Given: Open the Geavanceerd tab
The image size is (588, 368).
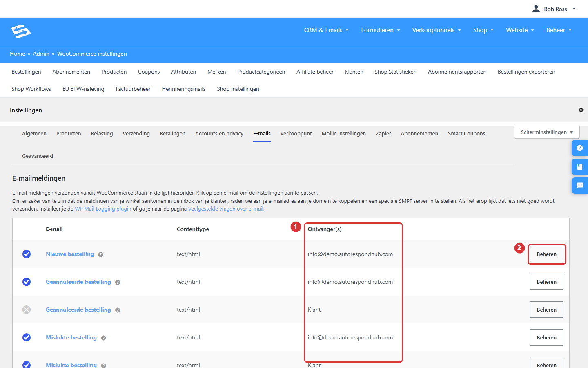Looking at the screenshot, I should (38, 156).
